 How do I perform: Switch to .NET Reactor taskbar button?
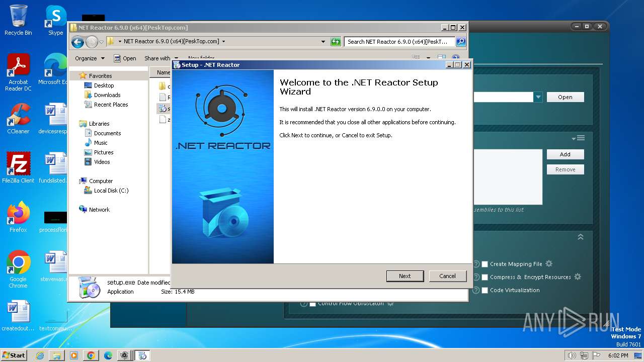[125, 355]
